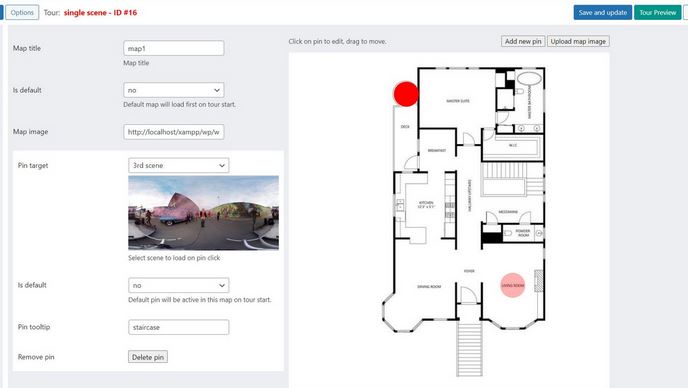Select the pink pin in Living Room
Viewport: 688px width, 388px height.
point(512,285)
